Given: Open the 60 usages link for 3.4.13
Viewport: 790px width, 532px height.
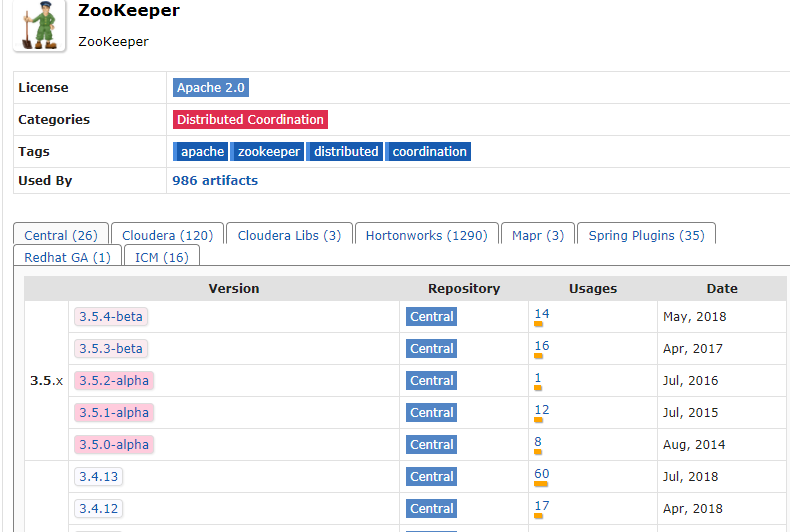Looking at the screenshot, I should point(542,474).
